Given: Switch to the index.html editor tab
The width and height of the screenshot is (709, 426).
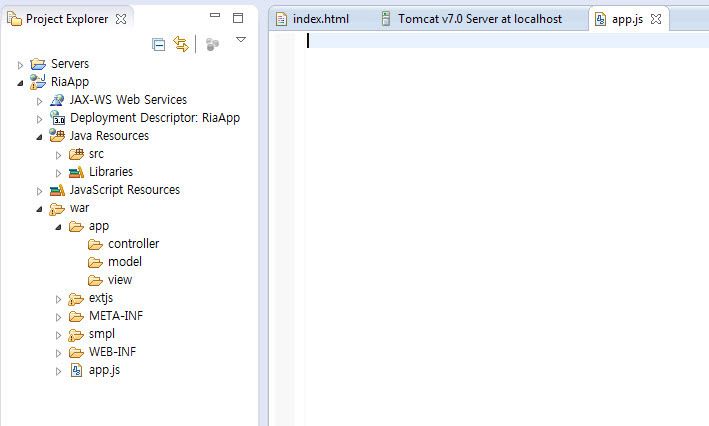Looking at the screenshot, I should click(313, 19).
